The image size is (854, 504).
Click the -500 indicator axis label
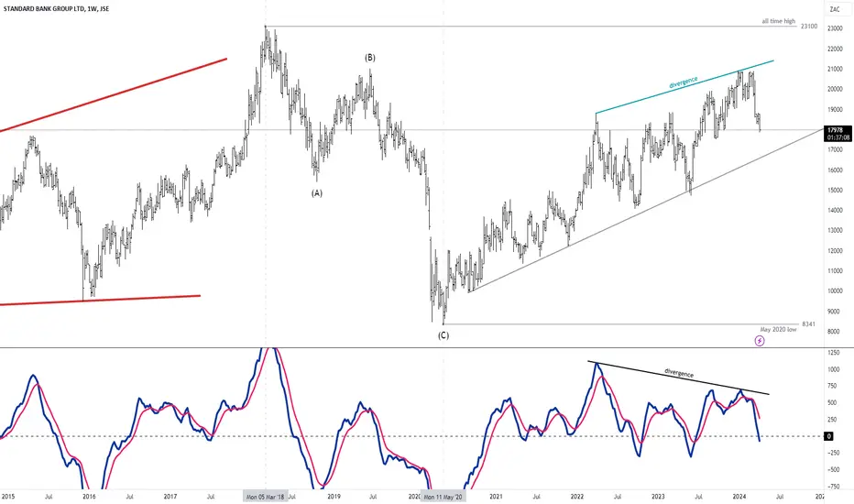tap(834, 470)
